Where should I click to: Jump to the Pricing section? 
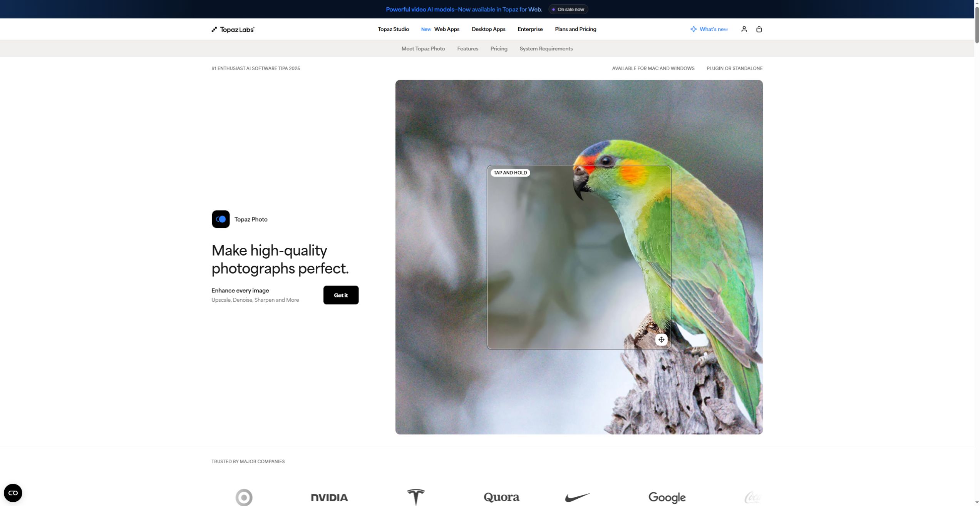pyautogui.click(x=499, y=48)
